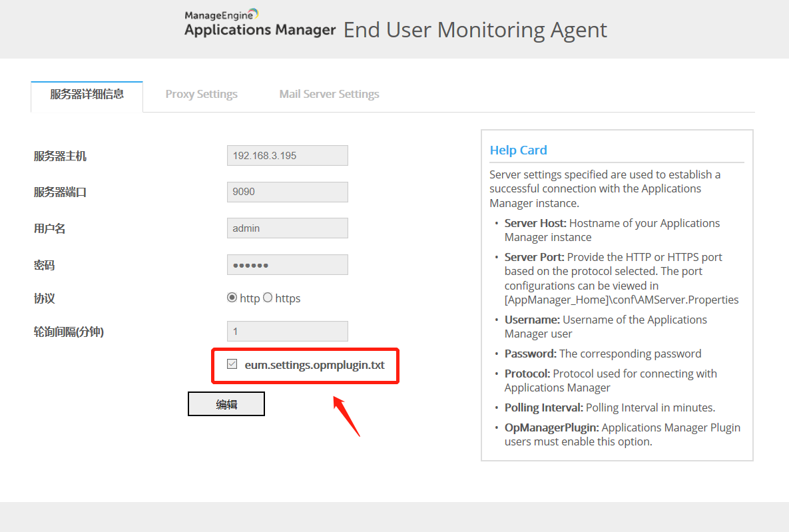Switch to the Proxy Settings tab
Image resolution: width=789 pixels, height=532 pixels.
click(201, 94)
